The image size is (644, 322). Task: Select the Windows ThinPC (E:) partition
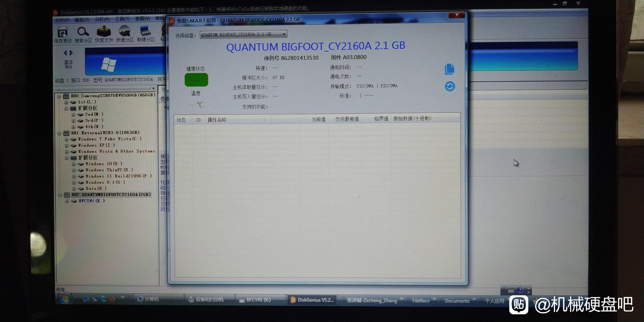tap(109, 170)
